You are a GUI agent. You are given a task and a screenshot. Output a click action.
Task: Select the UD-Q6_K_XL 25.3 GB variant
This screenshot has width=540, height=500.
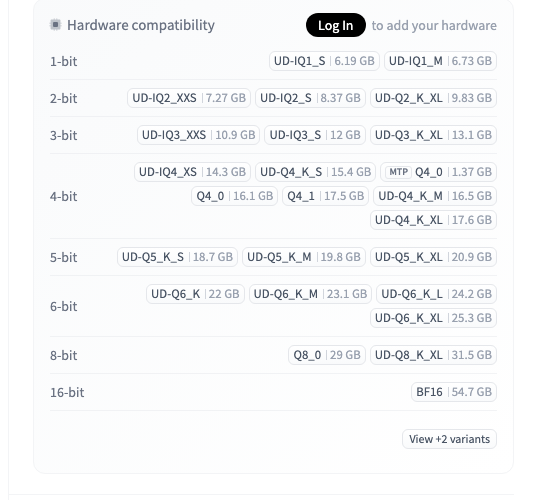[433, 317]
